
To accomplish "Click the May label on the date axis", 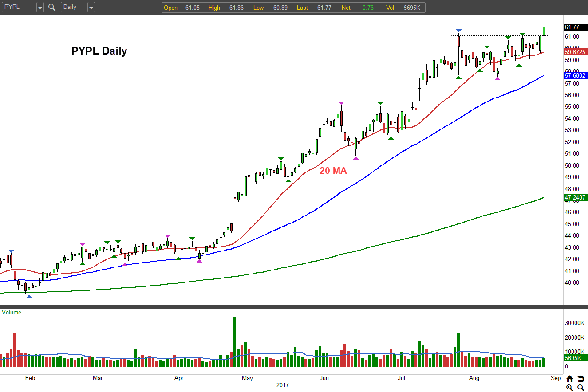I will [x=247, y=378].
